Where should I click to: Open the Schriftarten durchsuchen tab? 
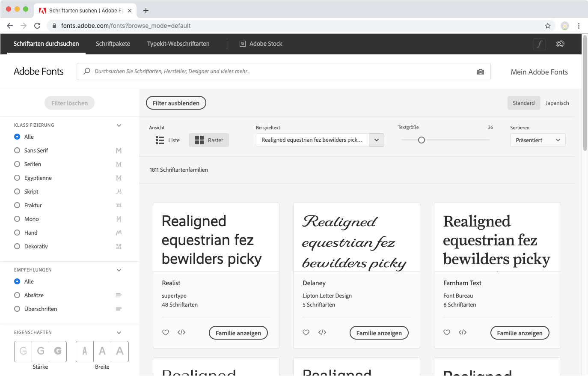point(46,44)
